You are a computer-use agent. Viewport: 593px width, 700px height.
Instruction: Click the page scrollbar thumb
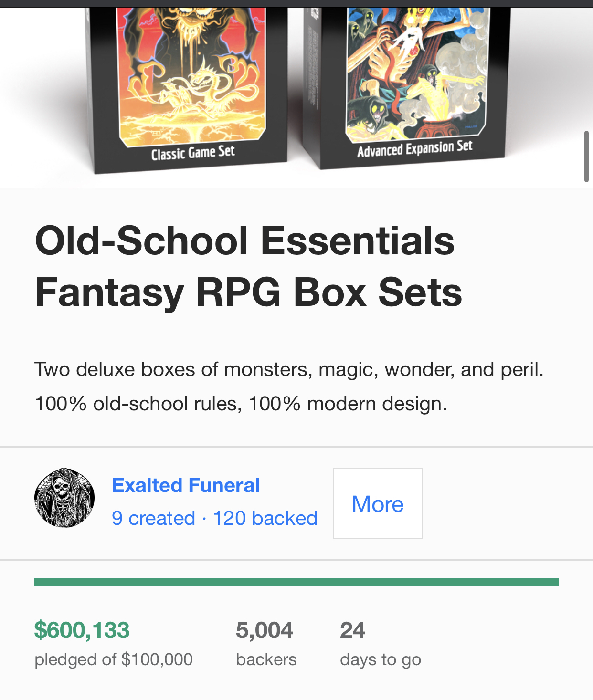(x=586, y=156)
